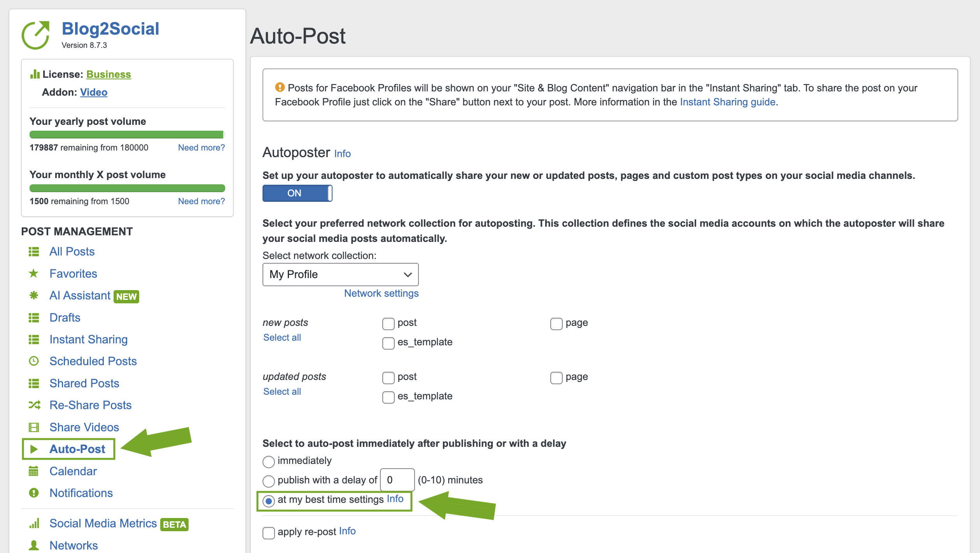The image size is (980, 553).
Task: Click the Calendar icon in the sidebar
Action: click(34, 471)
